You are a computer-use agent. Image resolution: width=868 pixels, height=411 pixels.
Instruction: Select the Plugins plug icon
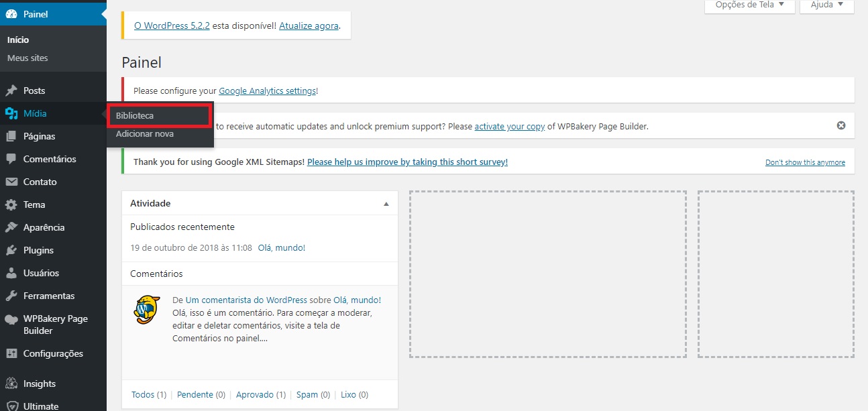coord(12,249)
